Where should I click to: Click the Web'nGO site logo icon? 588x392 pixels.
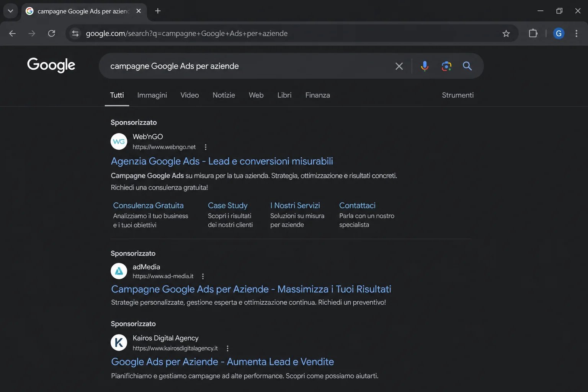[119, 142]
